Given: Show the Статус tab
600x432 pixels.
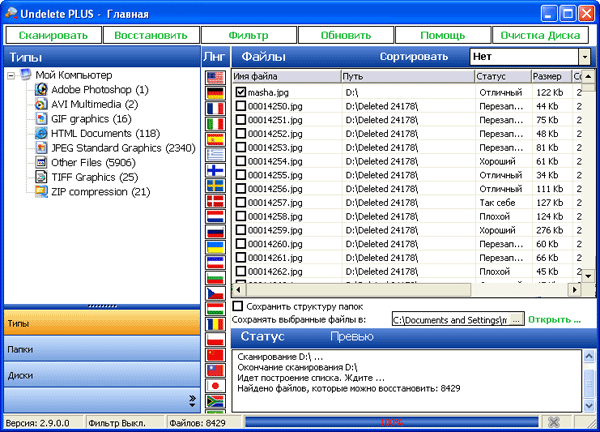Looking at the screenshot, I should [262, 336].
